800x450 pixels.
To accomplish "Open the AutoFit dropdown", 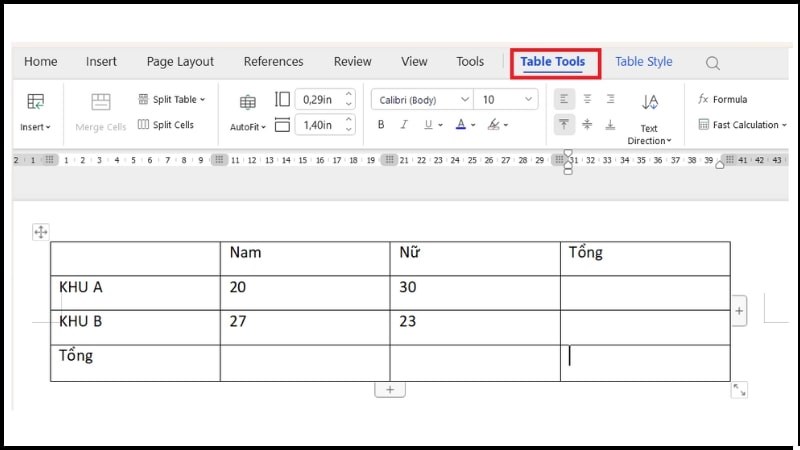I will tap(248, 127).
